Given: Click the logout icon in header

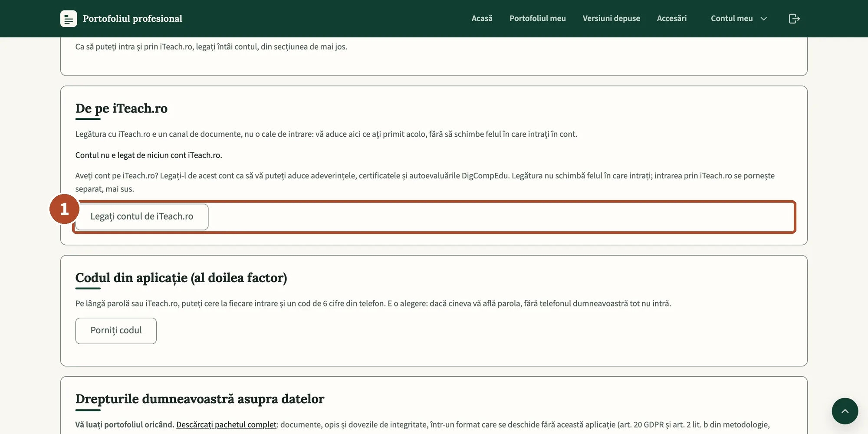Looking at the screenshot, I should (x=794, y=19).
